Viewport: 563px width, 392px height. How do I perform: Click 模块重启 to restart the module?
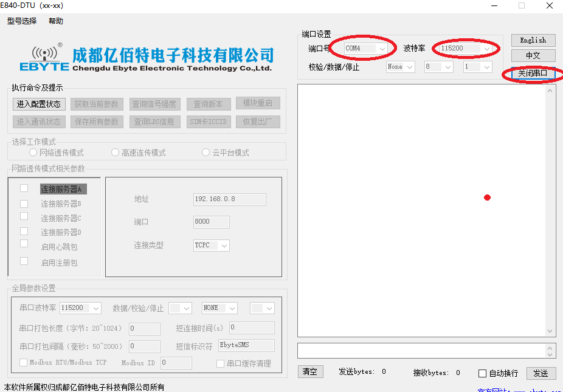pos(258,103)
